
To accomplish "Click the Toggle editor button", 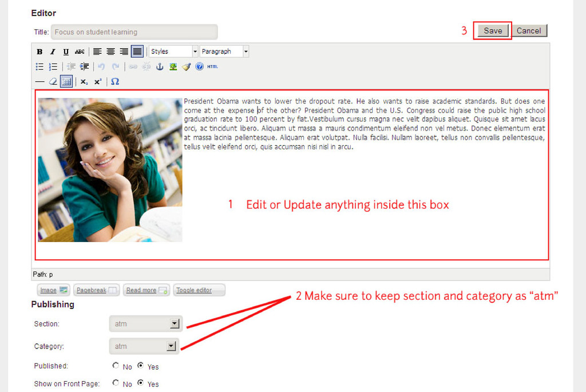I will point(199,290).
